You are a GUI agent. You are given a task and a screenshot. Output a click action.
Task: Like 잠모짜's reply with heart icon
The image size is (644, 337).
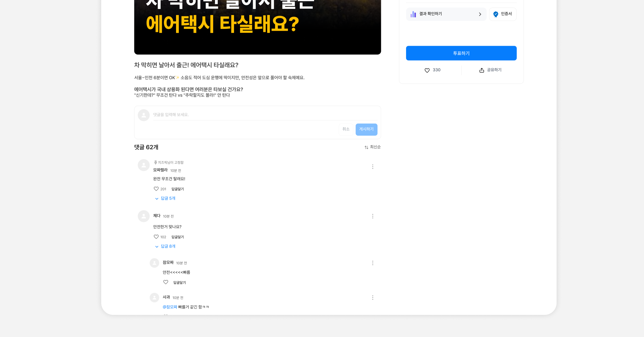coord(166,282)
